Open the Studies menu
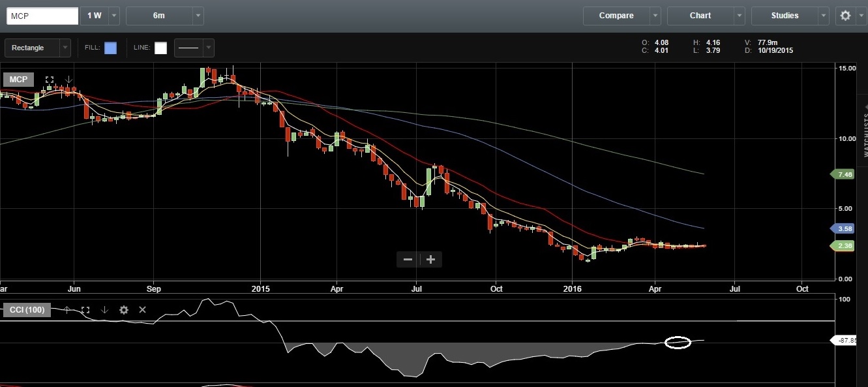This screenshot has width=868, height=387. (783, 15)
